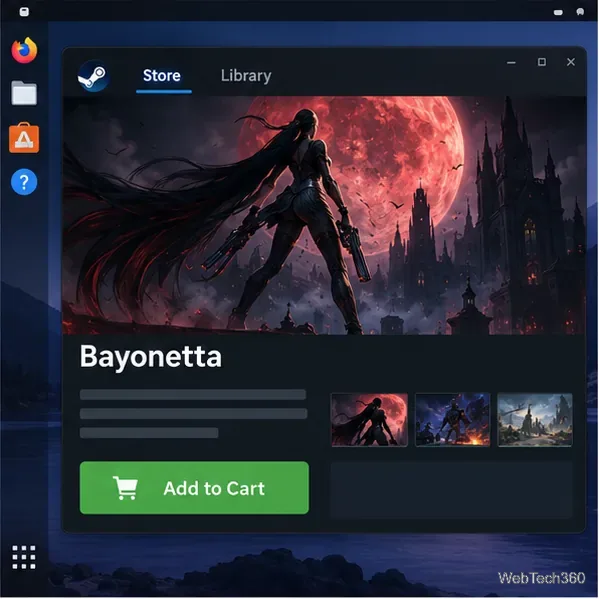599x599 pixels.
Task: Click the battery indicator in top bar
Action: [x=558, y=12]
